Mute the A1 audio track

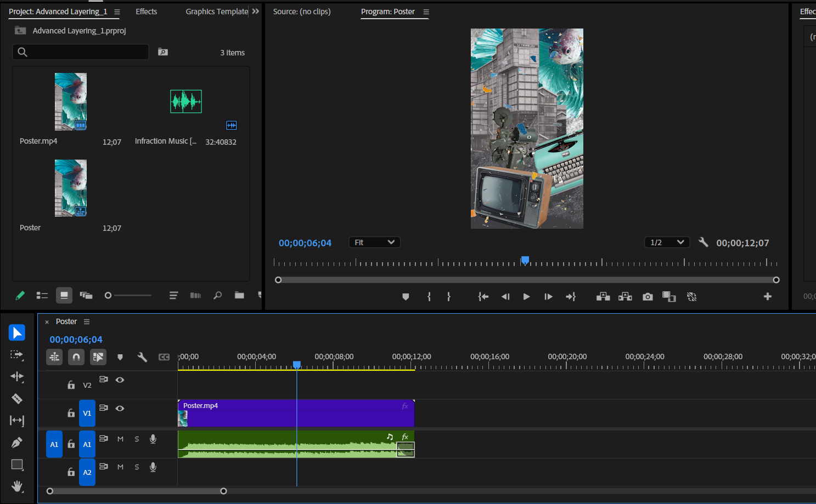click(120, 439)
